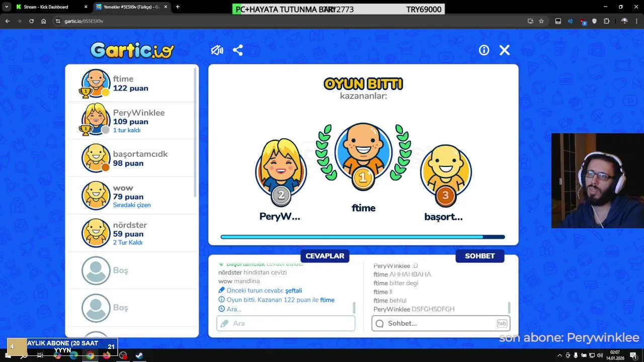Click the 'ftime bitter degi' chat message

[x=396, y=283]
